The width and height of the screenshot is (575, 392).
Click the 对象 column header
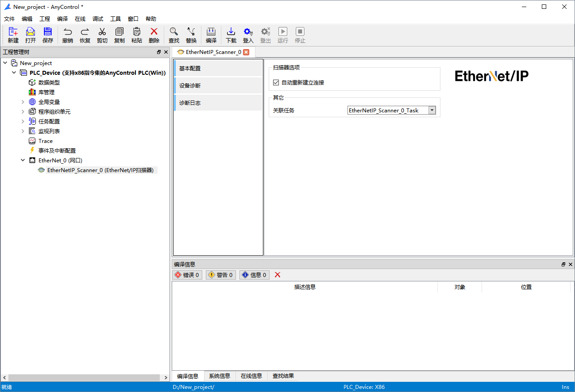tap(460, 287)
